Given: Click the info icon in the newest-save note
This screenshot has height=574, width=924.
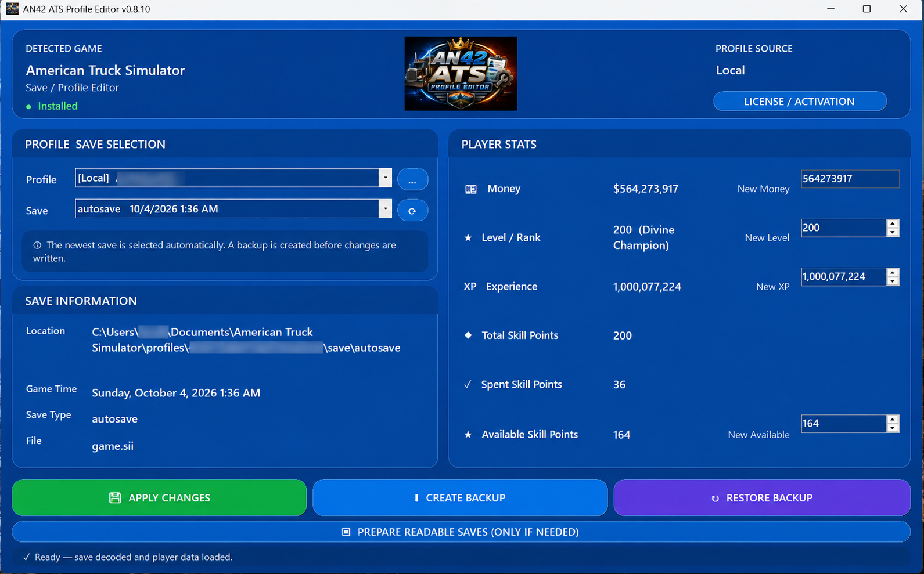Looking at the screenshot, I should 37,246.
